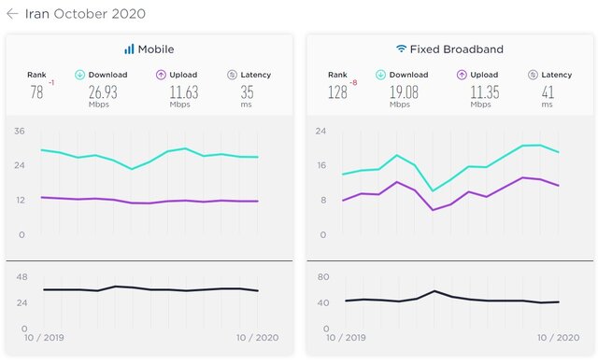
Task: Click the Mobile signal bars icon
Action: 129,49
